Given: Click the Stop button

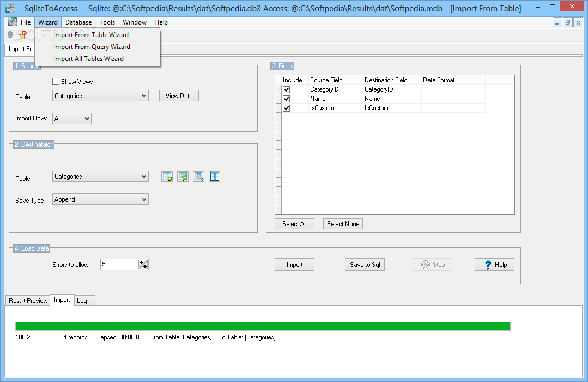Looking at the screenshot, I should tap(432, 265).
